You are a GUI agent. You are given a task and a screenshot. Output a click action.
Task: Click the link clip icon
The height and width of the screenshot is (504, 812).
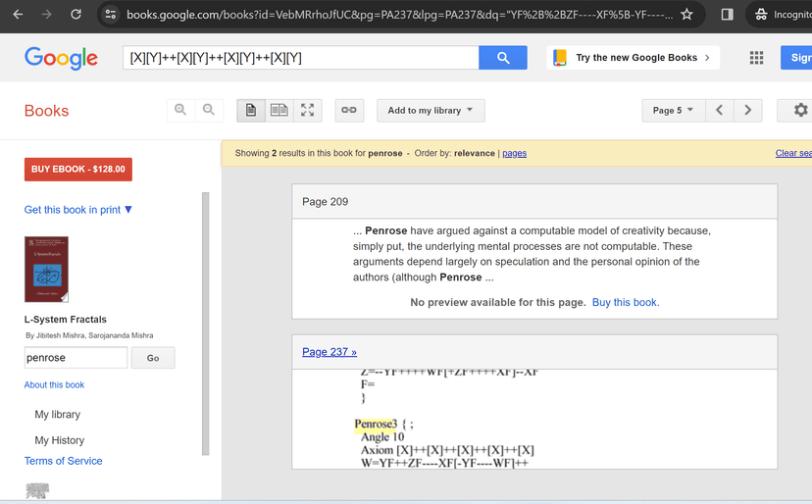349,111
